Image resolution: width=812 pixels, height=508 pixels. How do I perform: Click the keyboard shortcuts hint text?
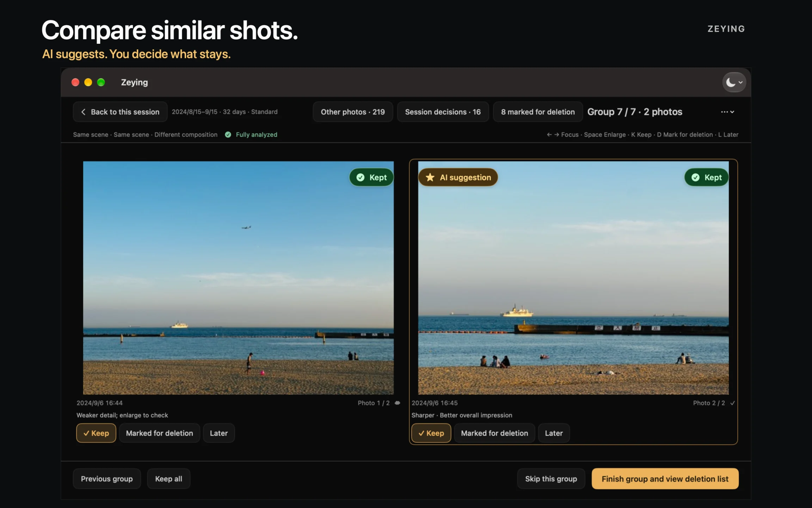(642, 134)
